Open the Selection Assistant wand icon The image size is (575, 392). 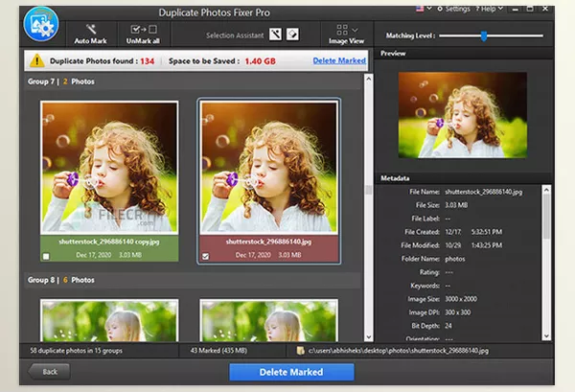pos(275,35)
